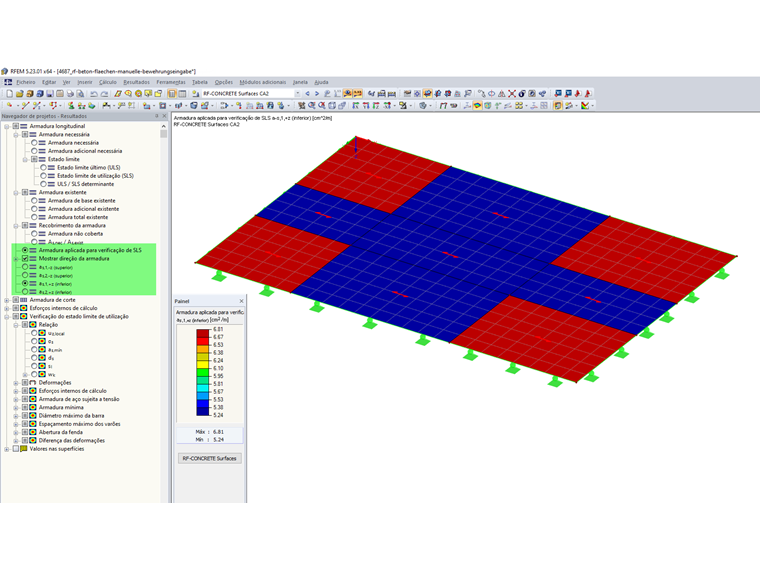
Task: Click the isosurface results display icon
Action: click(x=477, y=105)
